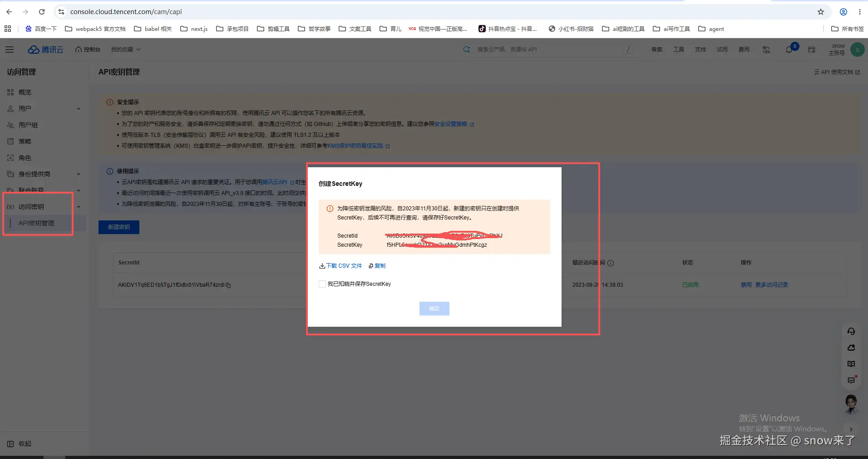The height and width of the screenshot is (459, 868).
Task: Open the hamburger navigation menu
Action: 10,50
